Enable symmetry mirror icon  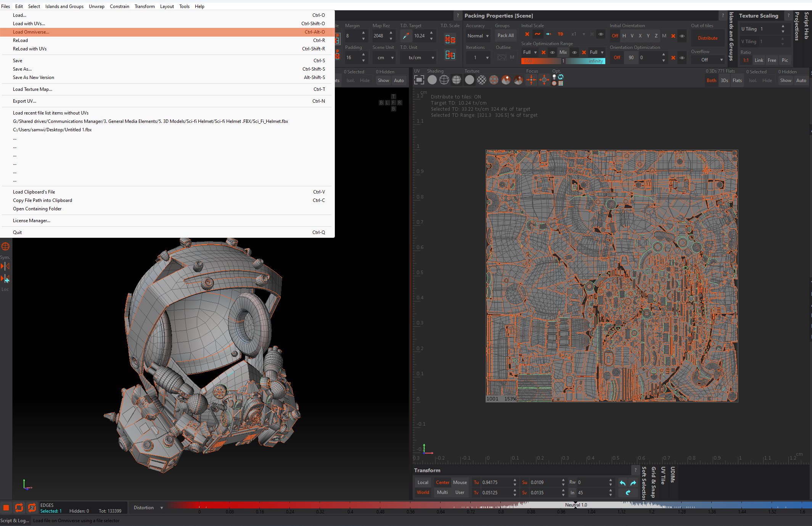(x=5, y=266)
